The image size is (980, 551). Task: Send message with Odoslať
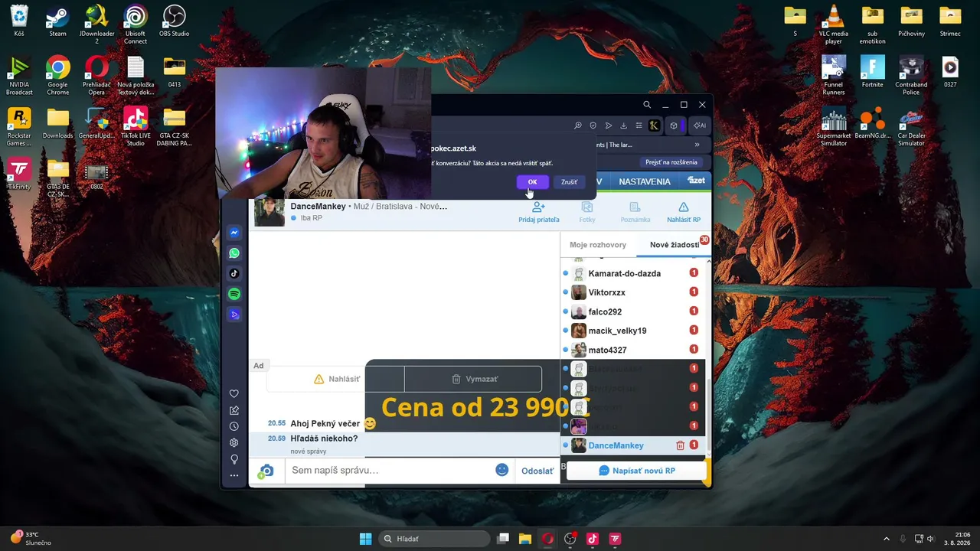[x=537, y=471]
